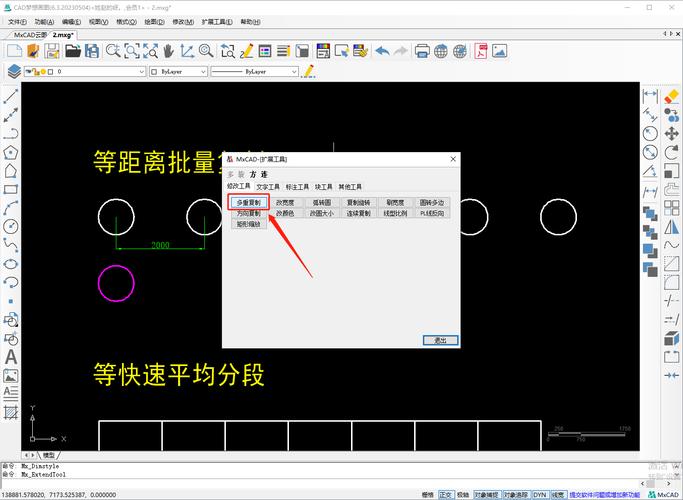Image resolution: width=683 pixels, height=500 pixels.
Task: Select the Move tool
Action: tap(671, 133)
